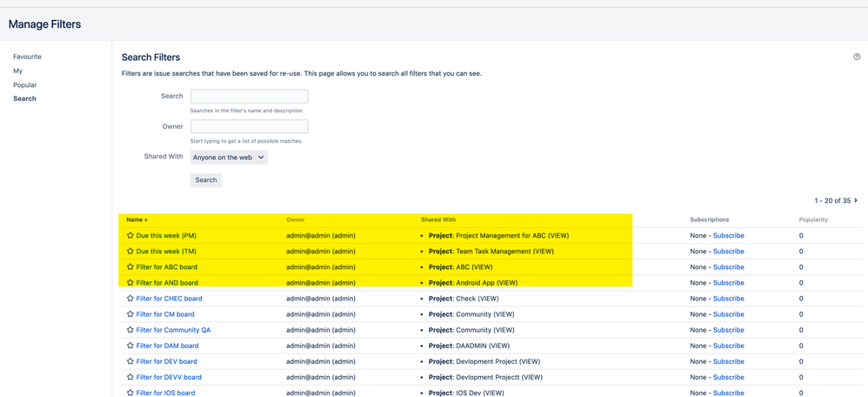The height and width of the screenshot is (397, 868).
Task: Click Devlopment Projectt (VIEW) text
Action: click(499, 377)
